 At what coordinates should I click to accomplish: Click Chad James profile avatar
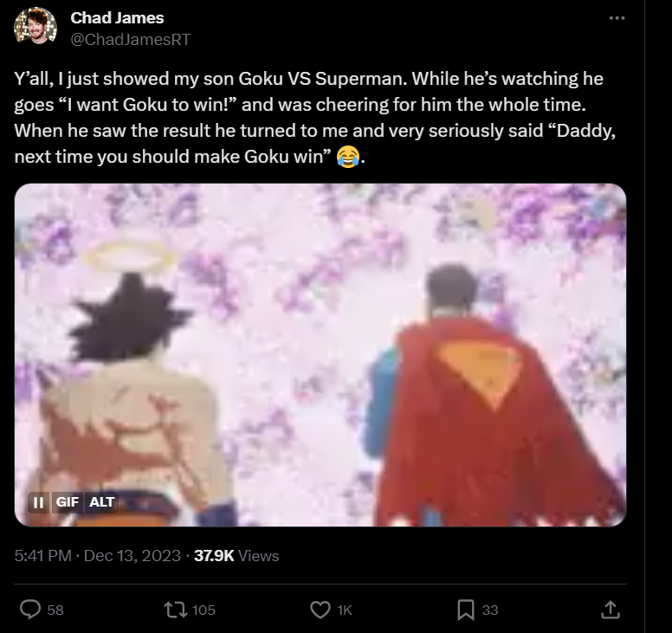(x=36, y=26)
